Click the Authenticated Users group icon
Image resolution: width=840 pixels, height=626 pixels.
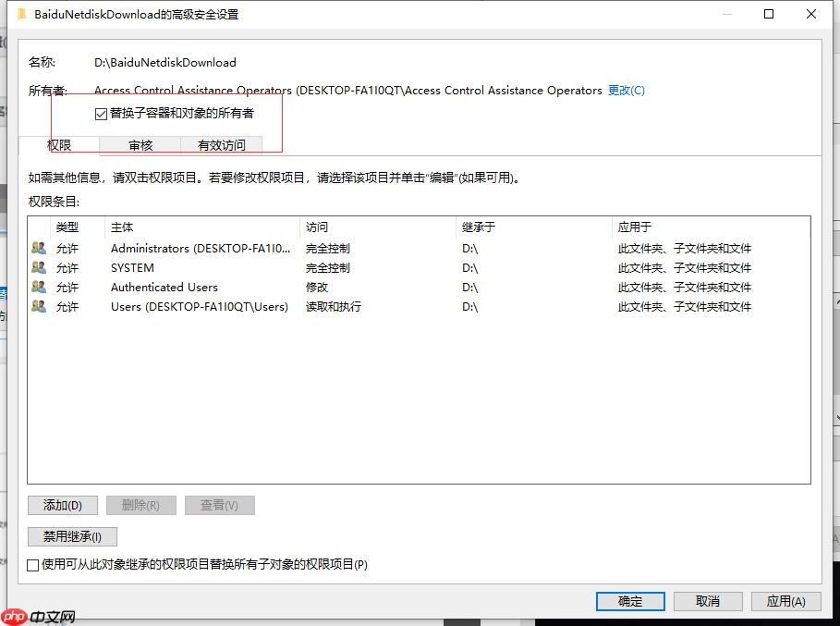[x=39, y=287]
